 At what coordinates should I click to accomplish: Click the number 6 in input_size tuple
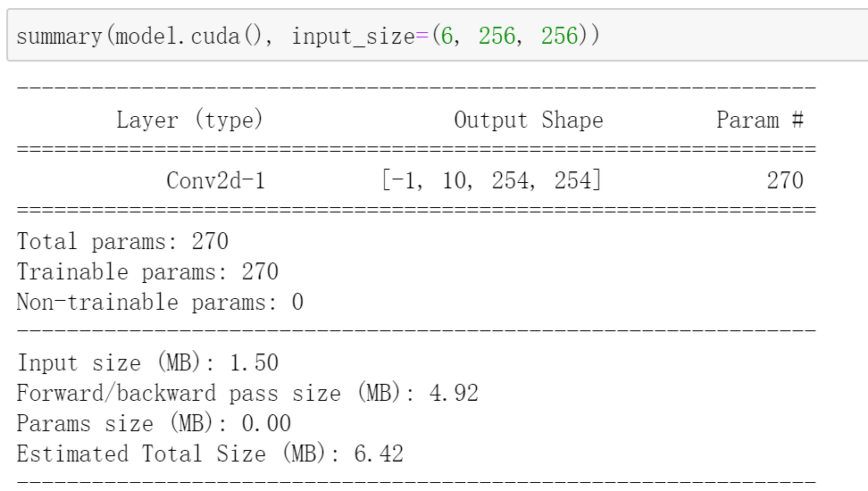point(447,36)
